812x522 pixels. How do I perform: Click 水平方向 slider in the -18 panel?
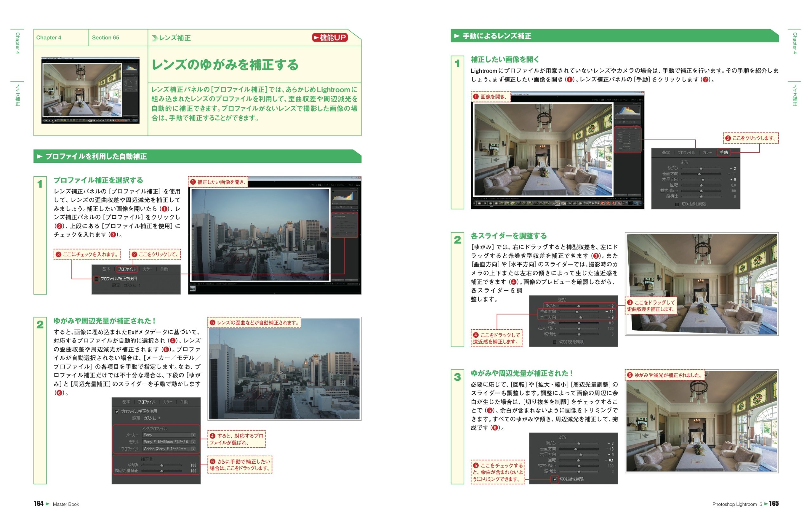(x=579, y=454)
